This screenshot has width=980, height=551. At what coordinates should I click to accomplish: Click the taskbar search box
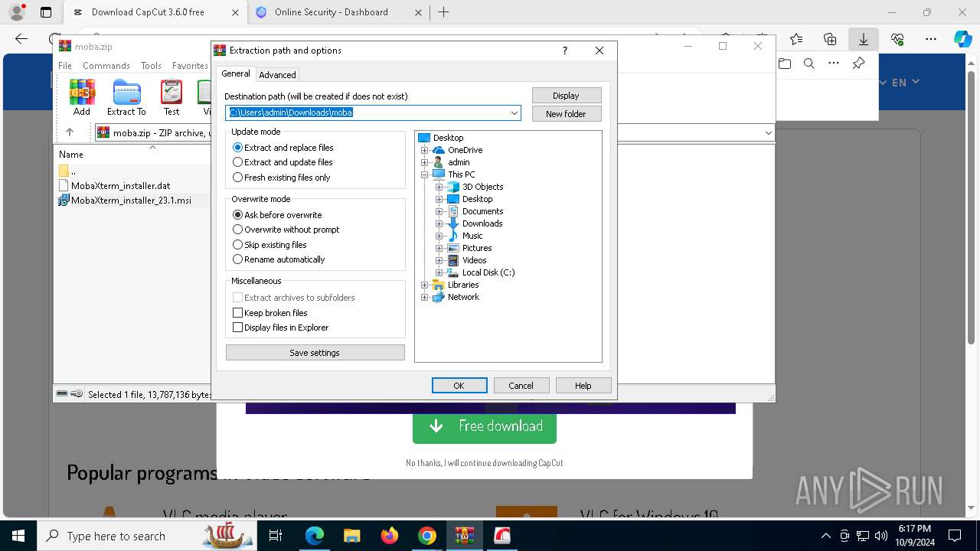click(145, 536)
